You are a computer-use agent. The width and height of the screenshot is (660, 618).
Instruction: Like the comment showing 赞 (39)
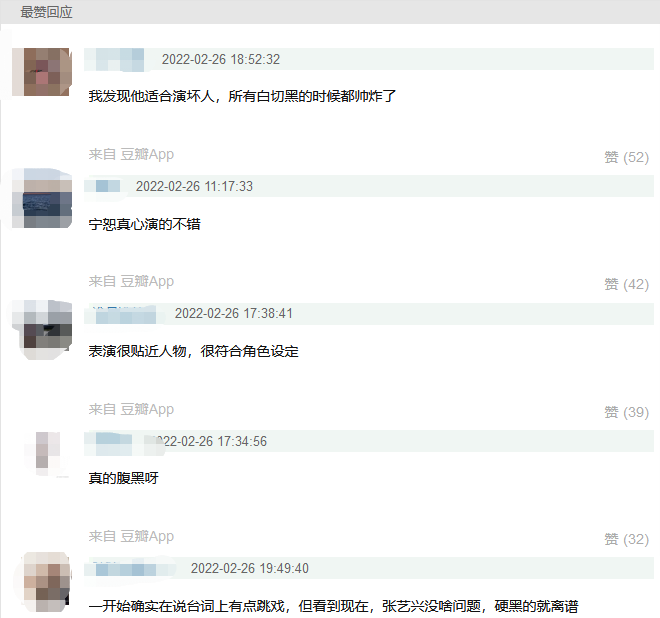(626, 412)
